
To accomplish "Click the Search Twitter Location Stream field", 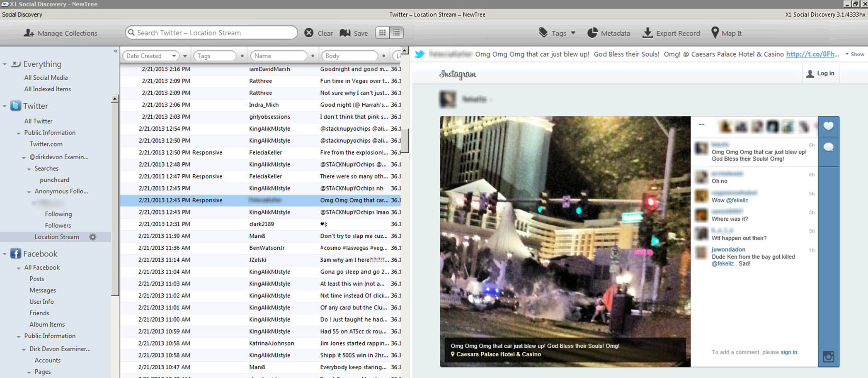I will (x=211, y=33).
